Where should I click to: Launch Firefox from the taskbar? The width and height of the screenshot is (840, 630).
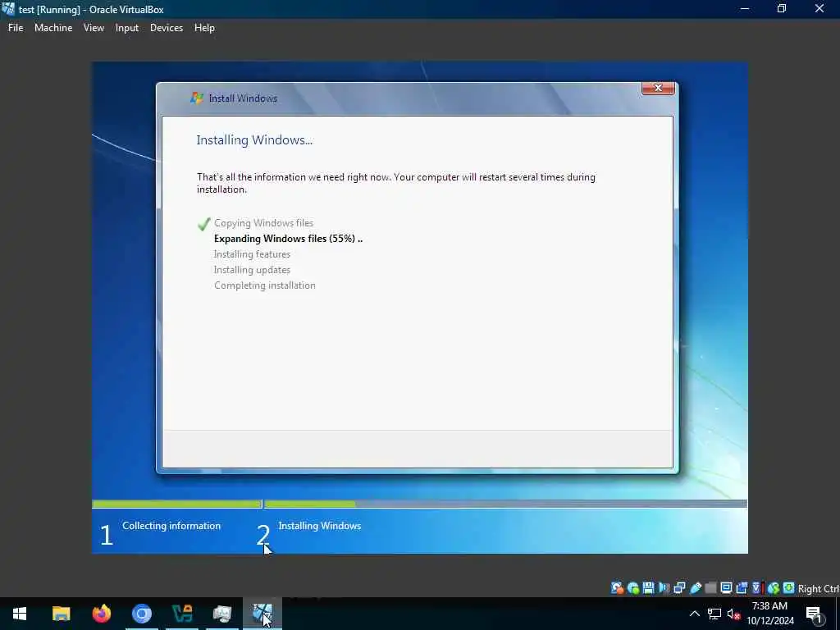tap(101, 614)
